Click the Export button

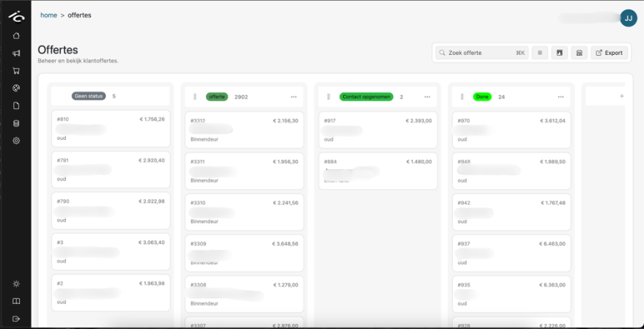tap(609, 53)
